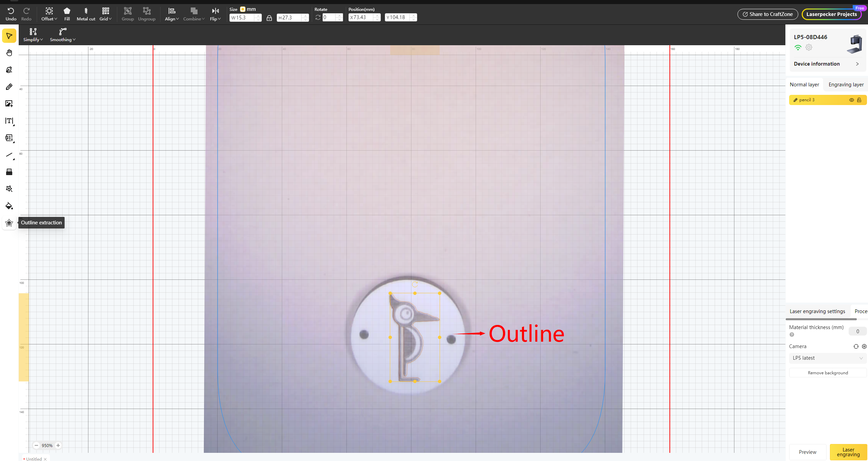
Task: Hide the pencil 3 layer
Action: (x=851, y=100)
